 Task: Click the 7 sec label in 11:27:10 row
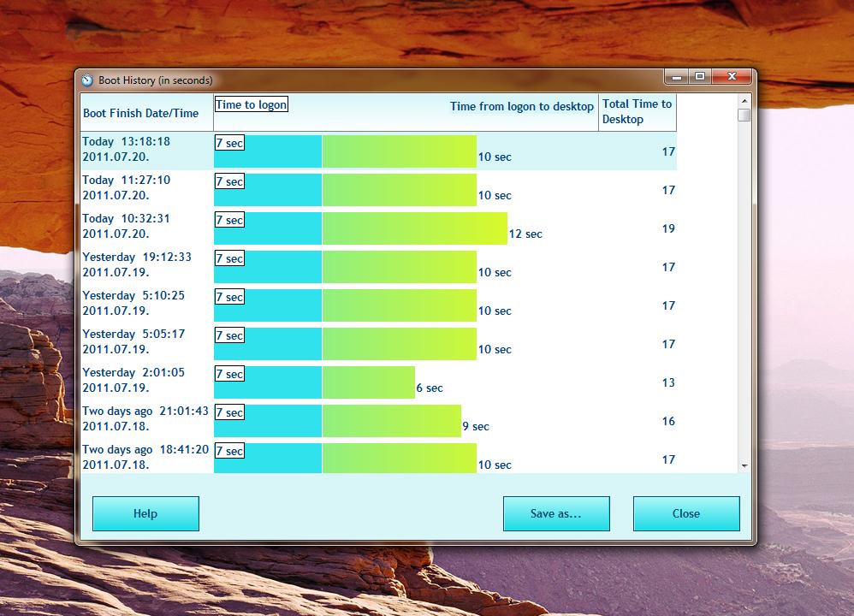click(230, 181)
